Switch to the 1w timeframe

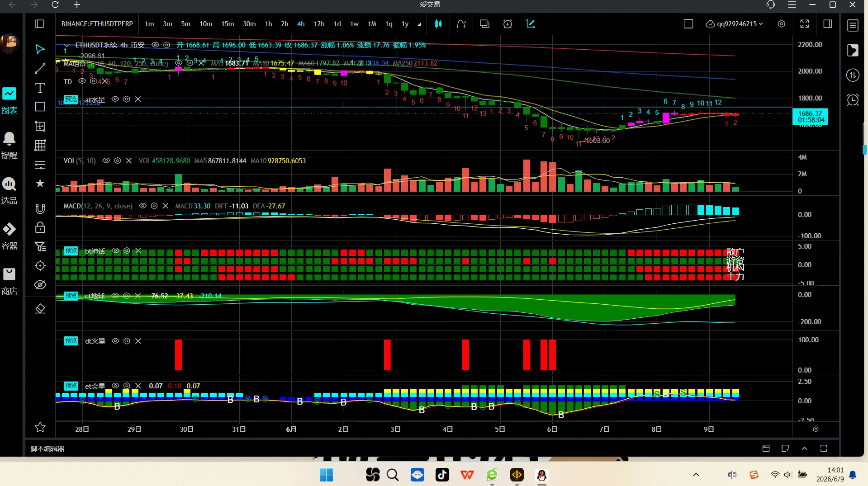click(354, 24)
